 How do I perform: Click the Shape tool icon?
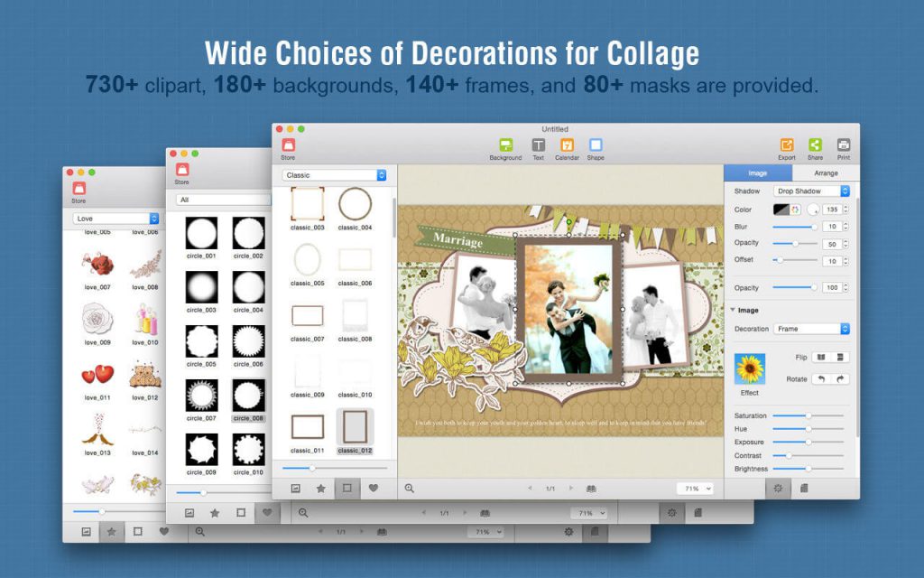pos(596,147)
